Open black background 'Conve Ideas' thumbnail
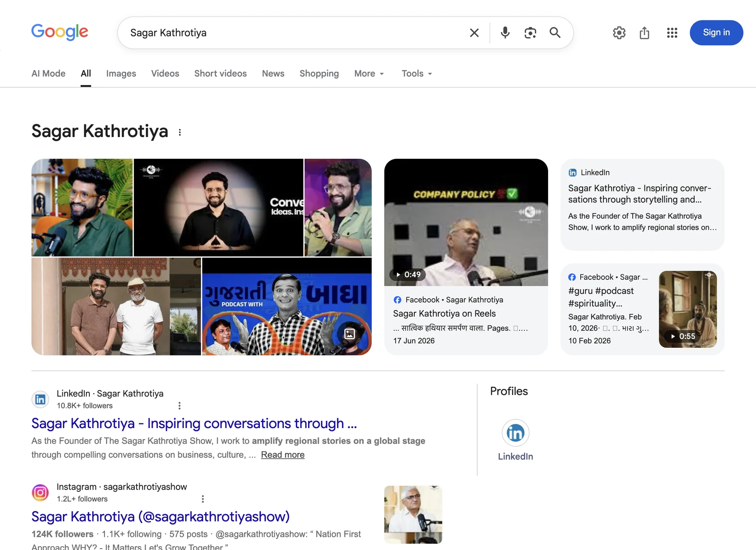Viewport: 756px width, 550px height. click(x=218, y=207)
